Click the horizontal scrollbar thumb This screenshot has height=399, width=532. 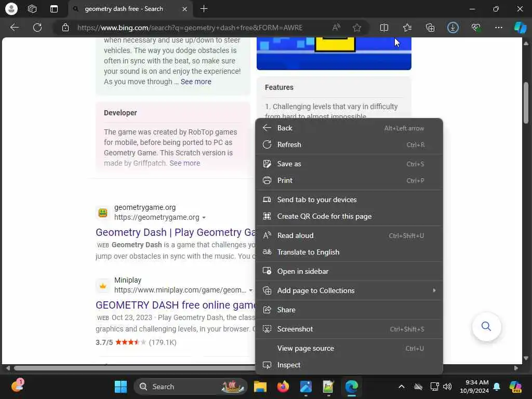pos(135,368)
